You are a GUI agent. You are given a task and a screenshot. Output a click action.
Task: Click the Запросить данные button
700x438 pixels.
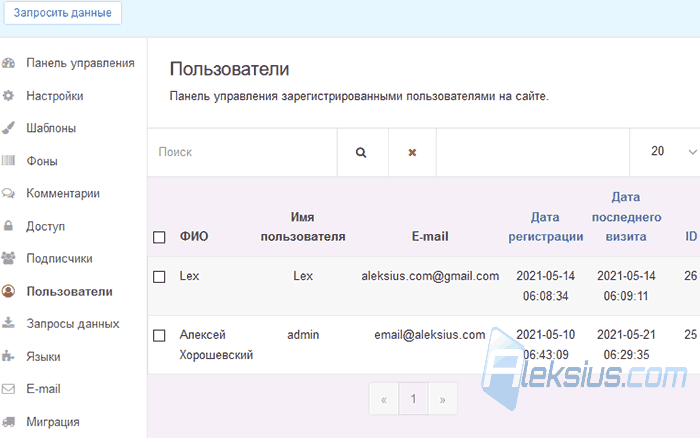coord(62,13)
